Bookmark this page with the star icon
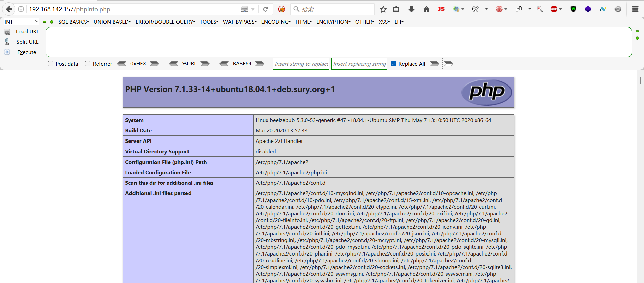Image resolution: width=644 pixels, height=283 pixels. 383,9
